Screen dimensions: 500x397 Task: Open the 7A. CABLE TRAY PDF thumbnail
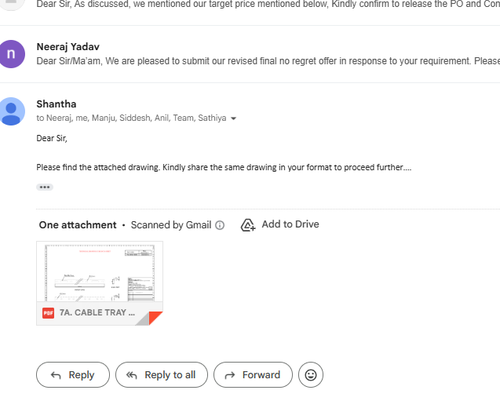(99, 283)
